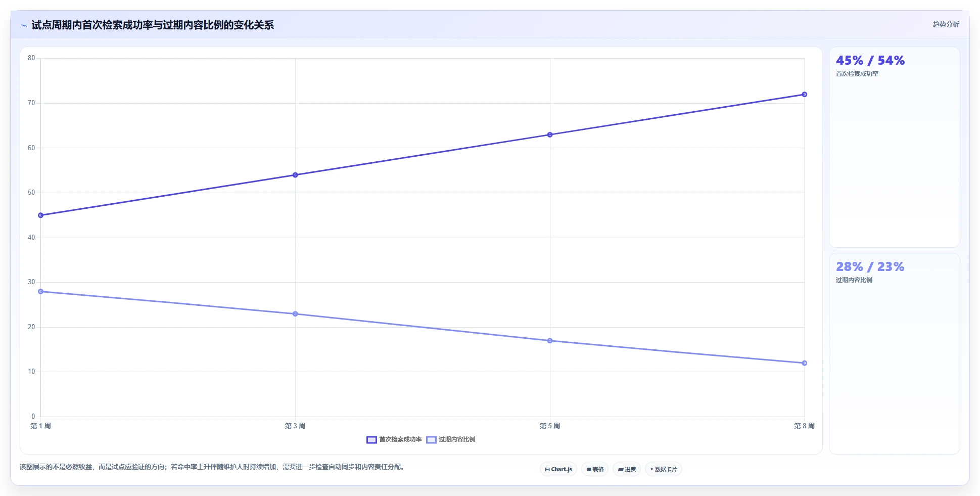The image size is (980, 496).
Task: Click the x-axis label 第 8 周
Action: [804, 426]
